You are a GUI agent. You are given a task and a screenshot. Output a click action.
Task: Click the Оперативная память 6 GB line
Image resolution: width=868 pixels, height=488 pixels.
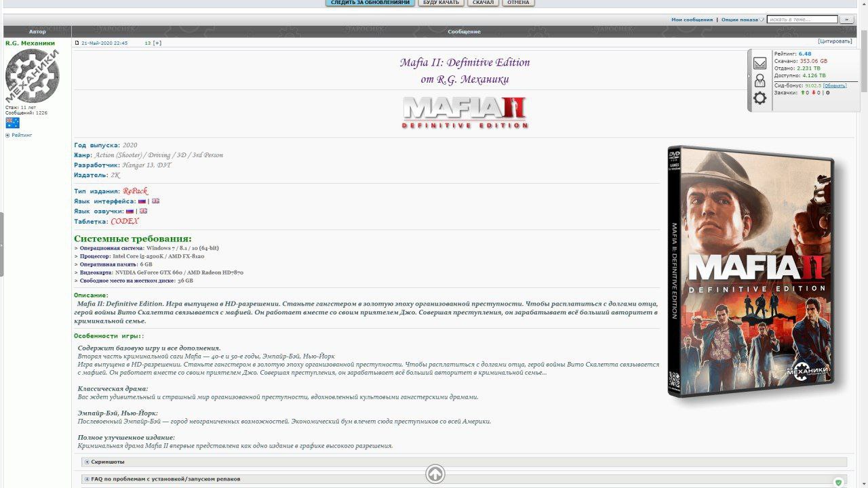pos(113,264)
